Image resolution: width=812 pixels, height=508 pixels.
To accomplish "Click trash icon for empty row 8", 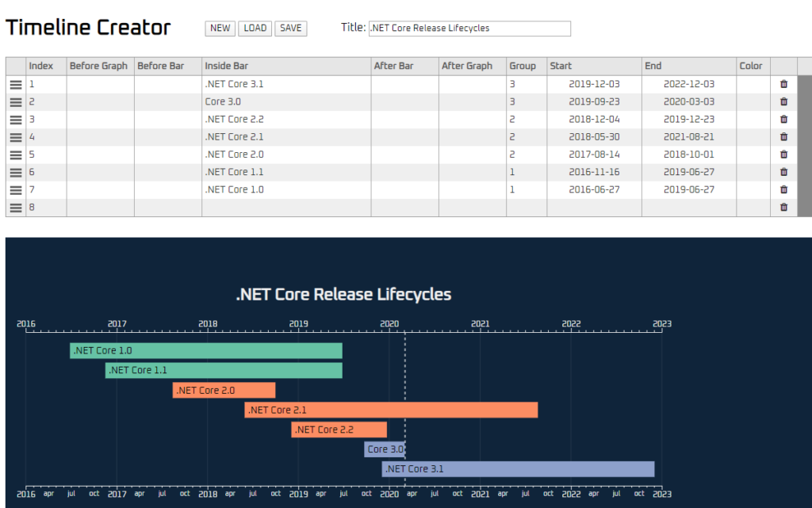I will (x=783, y=207).
